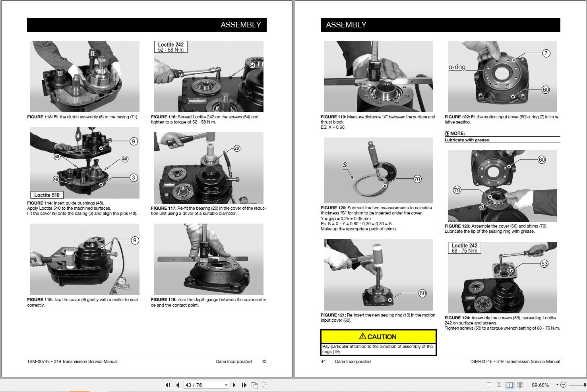Viewport: 587px width, 392px height.
Task: Expand the zoom level options next to 89.68%
Action: pyautogui.click(x=557, y=384)
